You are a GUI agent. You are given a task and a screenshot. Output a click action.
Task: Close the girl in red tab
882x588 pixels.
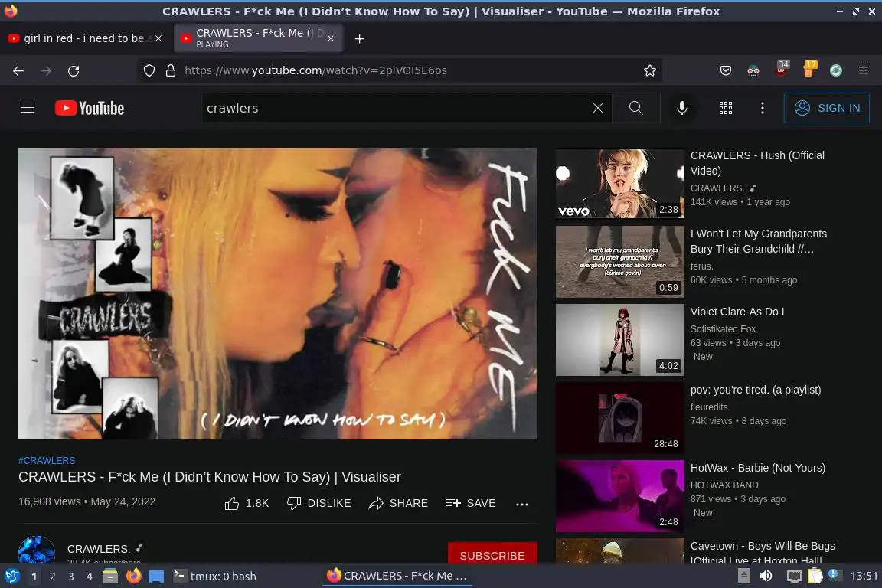point(158,38)
